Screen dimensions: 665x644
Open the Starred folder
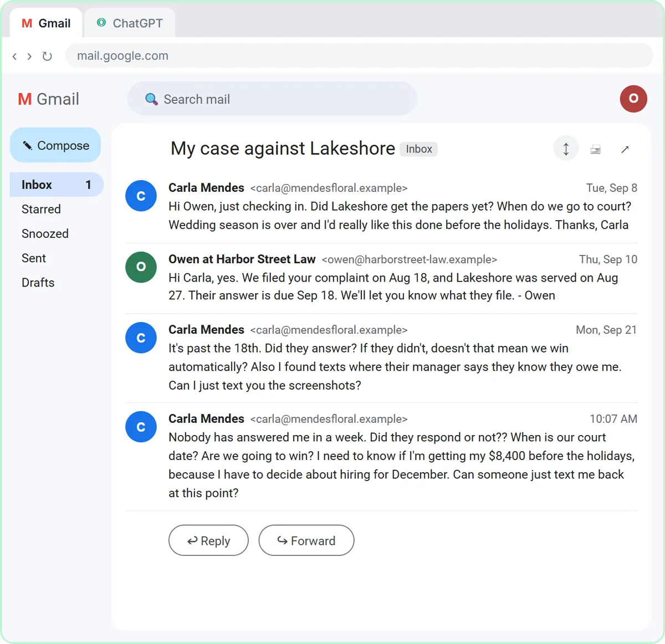coord(41,209)
